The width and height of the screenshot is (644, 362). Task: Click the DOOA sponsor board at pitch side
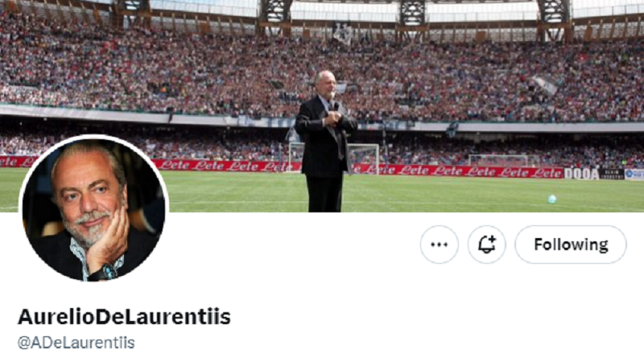(580, 174)
